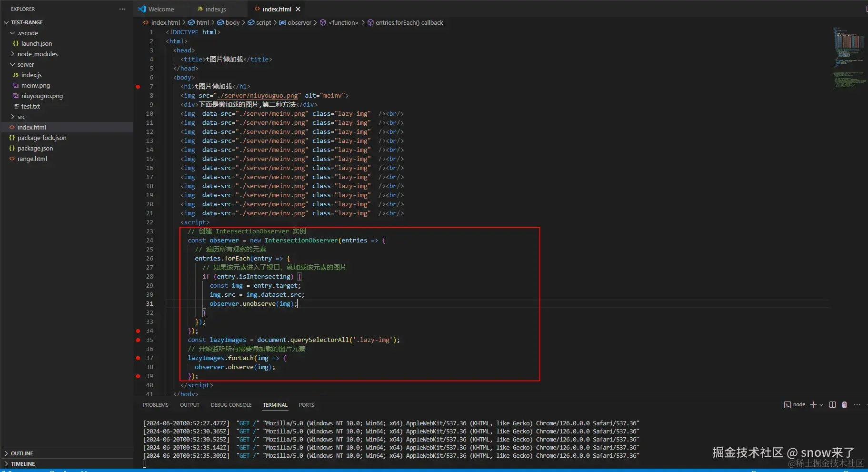
Task: Click the split terminal icon
Action: (x=832, y=405)
